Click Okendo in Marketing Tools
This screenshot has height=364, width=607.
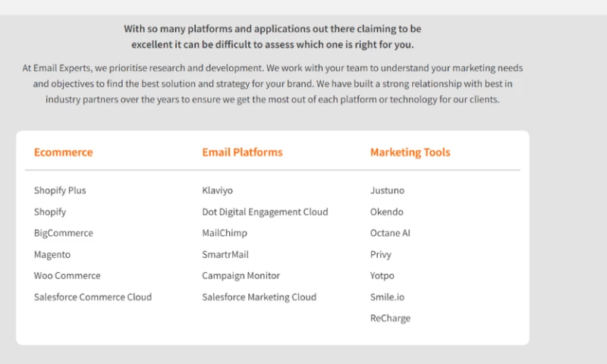(387, 212)
